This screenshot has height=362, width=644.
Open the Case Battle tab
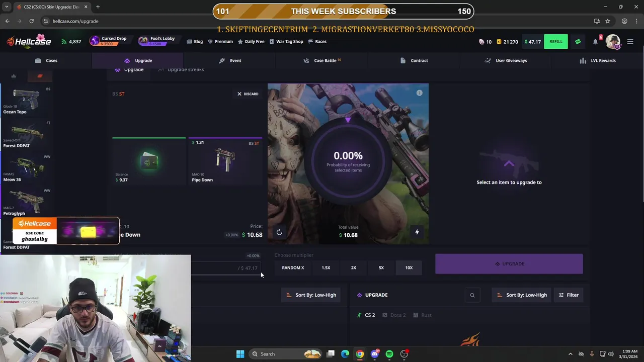(322, 60)
